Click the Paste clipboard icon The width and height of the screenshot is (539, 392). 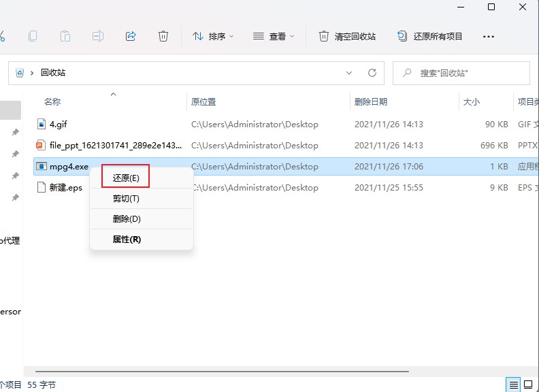[65, 36]
